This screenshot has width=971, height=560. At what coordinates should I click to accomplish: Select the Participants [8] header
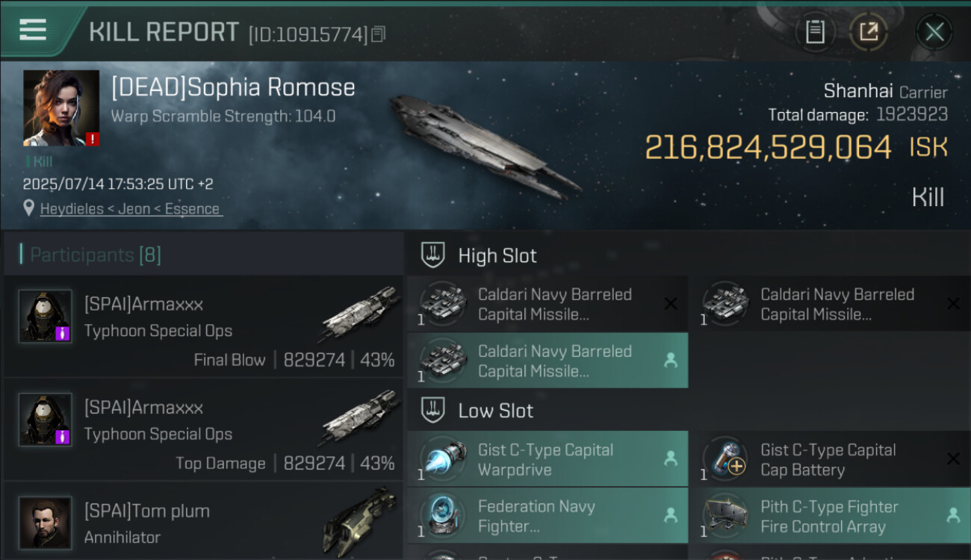coord(96,255)
